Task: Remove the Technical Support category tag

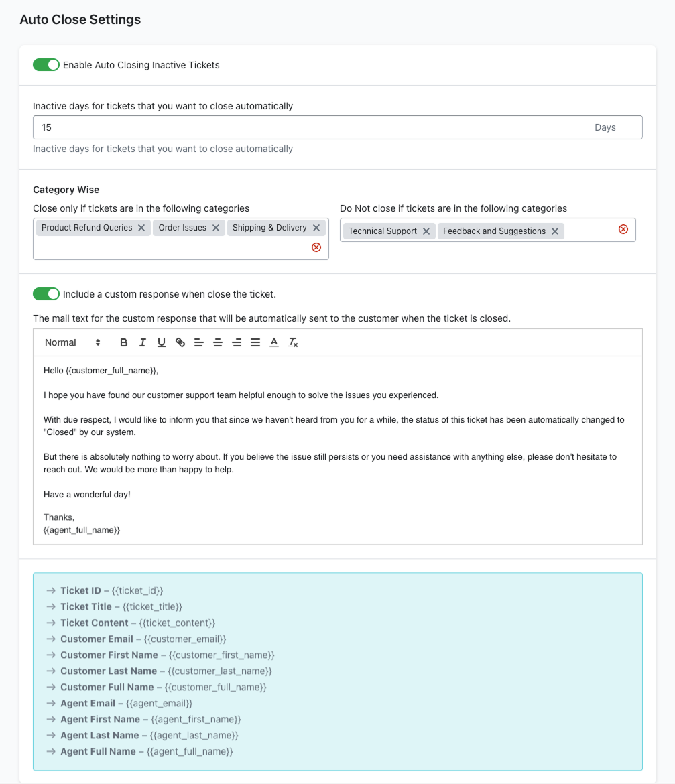Action: point(426,231)
